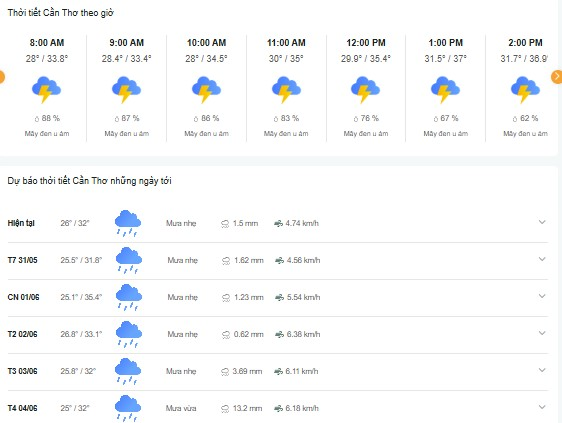Show next hours with the orange right arrow
Screen dimensions: 562x423
click(x=557, y=77)
